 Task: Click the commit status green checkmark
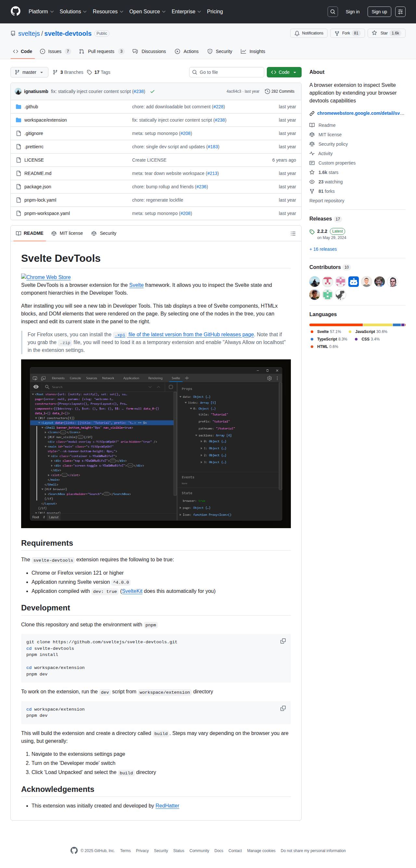click(152, 92)
